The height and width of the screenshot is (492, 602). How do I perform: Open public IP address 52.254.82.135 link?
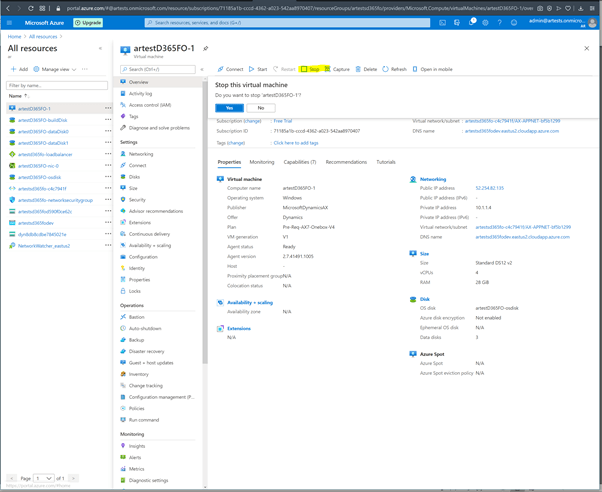tap(490, 188)
